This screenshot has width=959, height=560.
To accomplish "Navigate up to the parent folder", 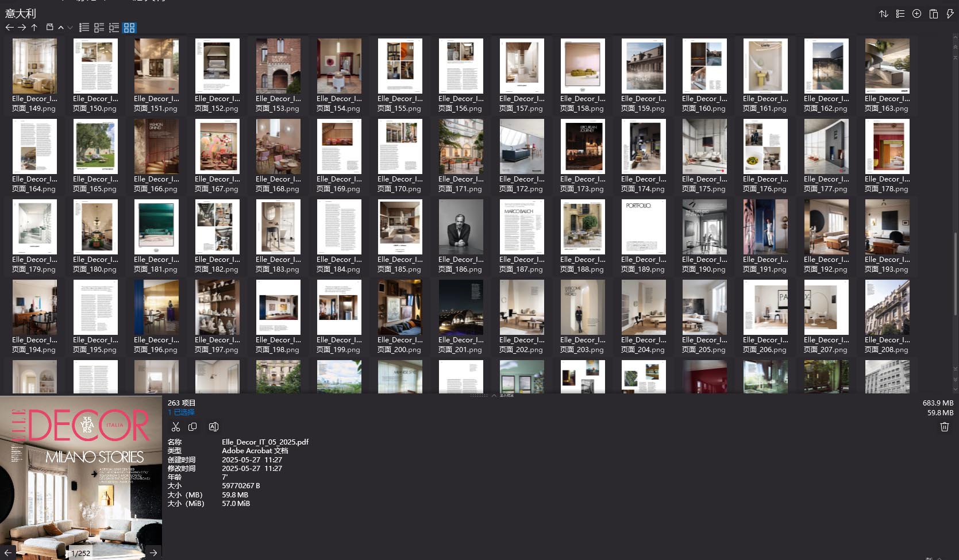I will (x=34, y=28).
